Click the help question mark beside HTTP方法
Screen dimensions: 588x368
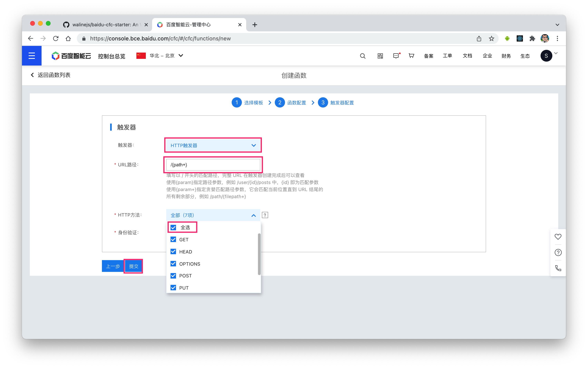click(265, 215)
